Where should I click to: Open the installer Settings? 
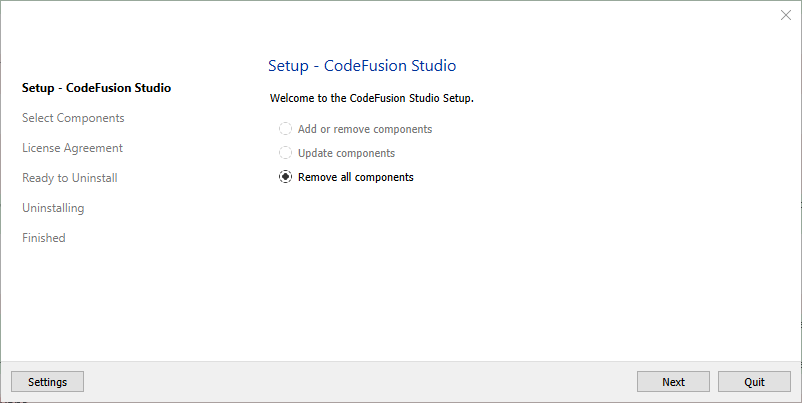coord(48,382)
